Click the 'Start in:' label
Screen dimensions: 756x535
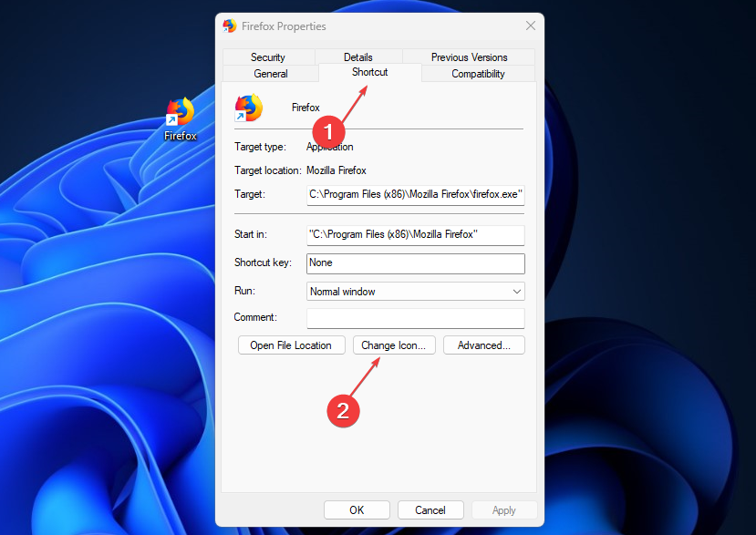pyautogui.click(x=250, y=233)
